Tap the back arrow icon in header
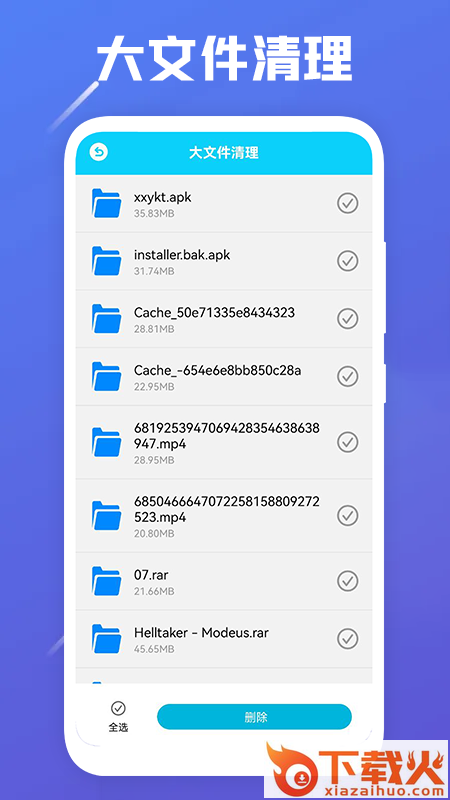Screen dimensions: 450x800 [x=98, y=152]
